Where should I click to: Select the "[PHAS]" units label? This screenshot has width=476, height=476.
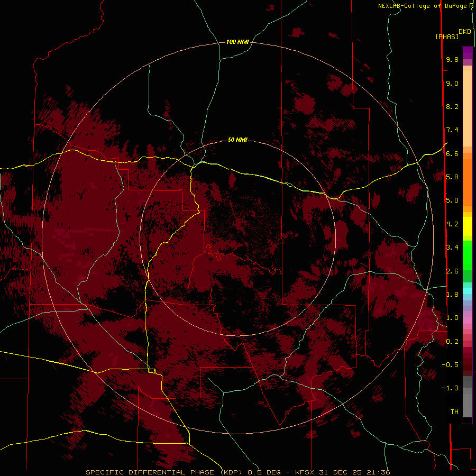[x=447, y=36]
